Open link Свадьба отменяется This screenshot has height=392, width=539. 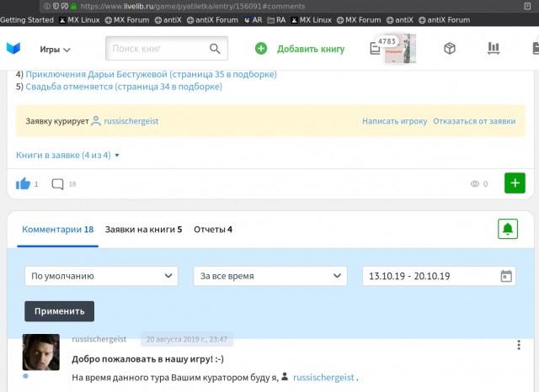(x=124, y=87)
